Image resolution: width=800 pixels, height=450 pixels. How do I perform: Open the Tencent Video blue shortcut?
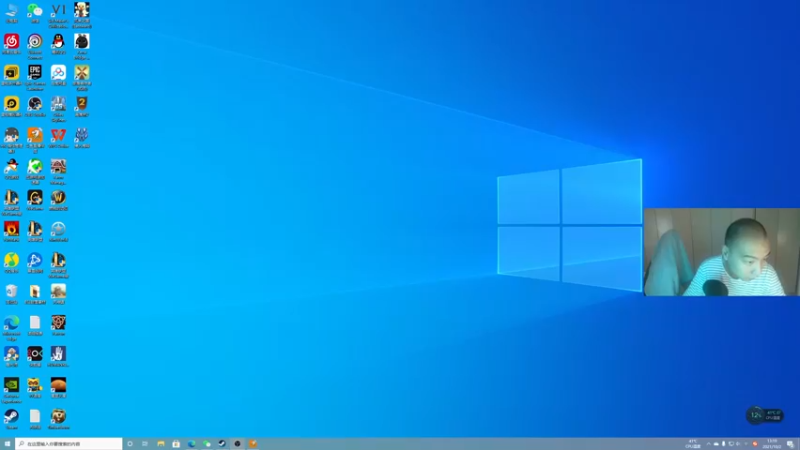(35, 262)
